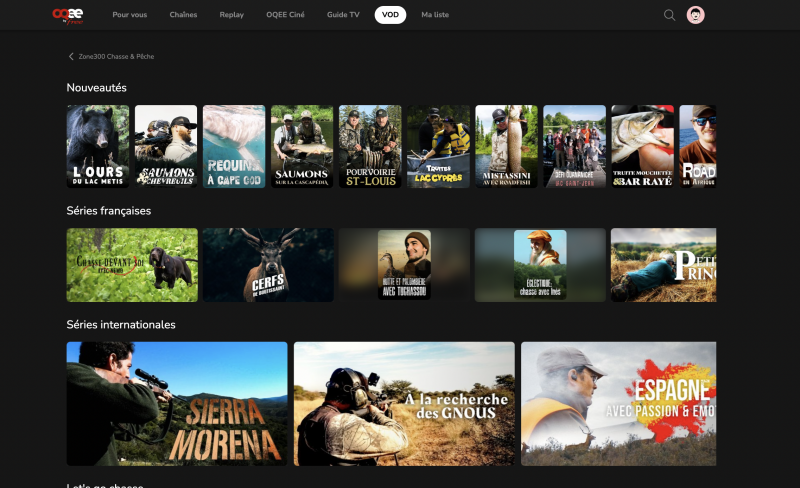
Task: Choose Pourvoirie St-Louis poster
Action: click(x=370, y=147)
